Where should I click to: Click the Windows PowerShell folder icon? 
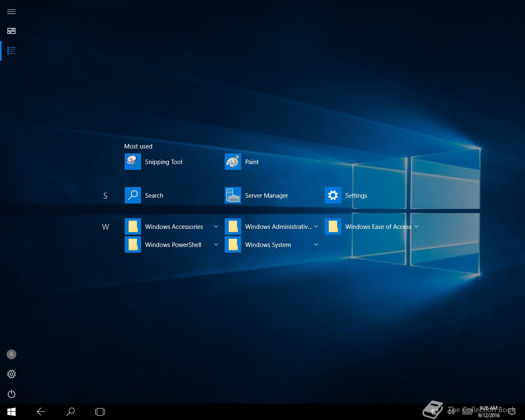tap(133, 244)
